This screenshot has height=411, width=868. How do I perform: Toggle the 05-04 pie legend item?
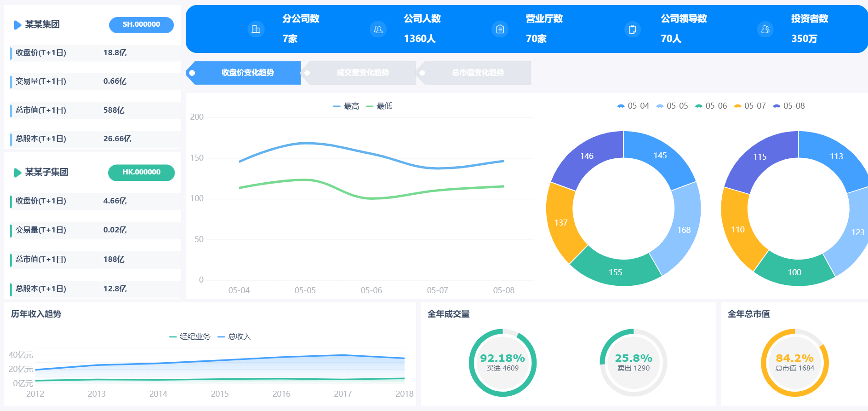(633, 106)
